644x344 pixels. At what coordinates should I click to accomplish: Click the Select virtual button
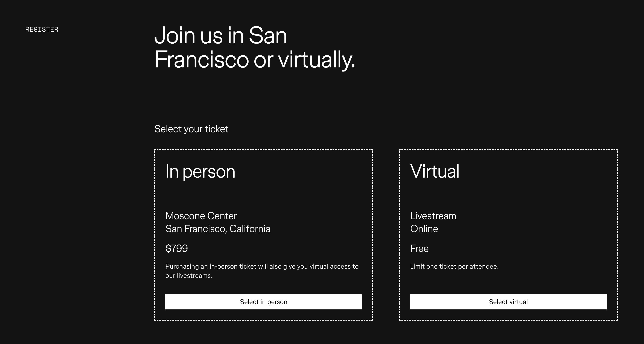coord(508,302)
